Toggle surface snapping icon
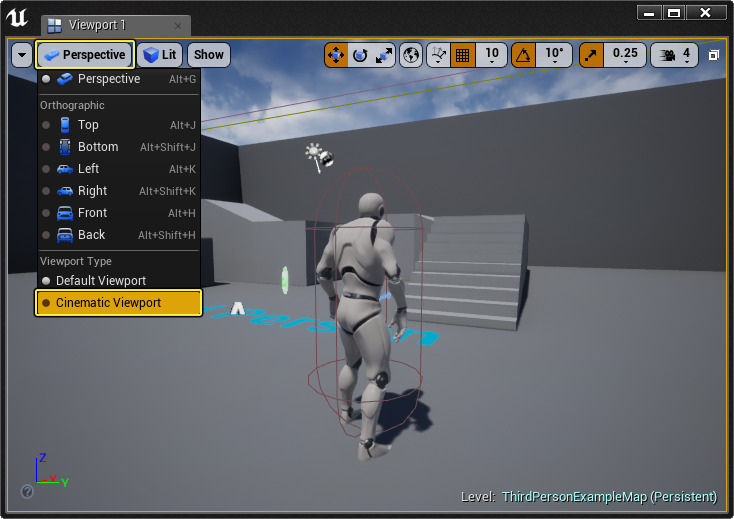 [439, 55]
